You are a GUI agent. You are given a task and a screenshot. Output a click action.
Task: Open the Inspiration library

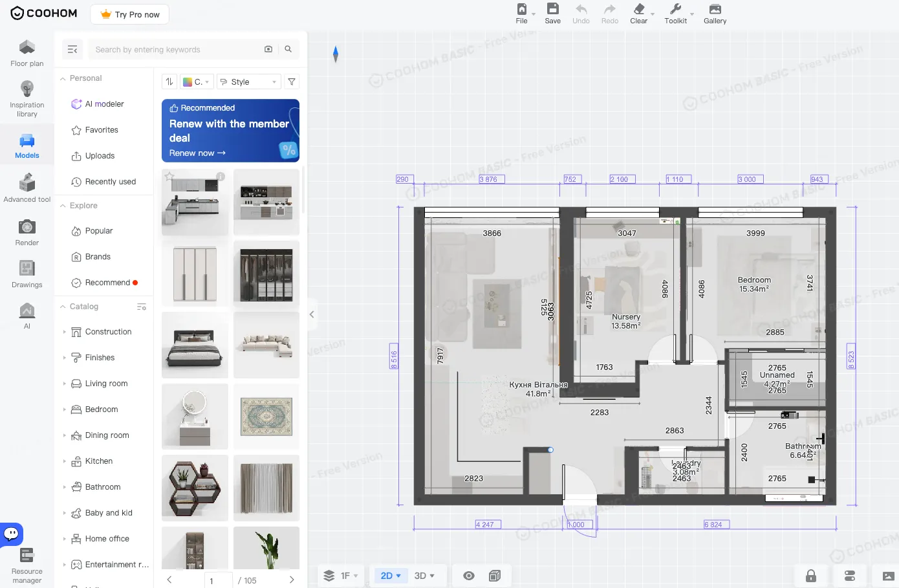coord(27,99)
